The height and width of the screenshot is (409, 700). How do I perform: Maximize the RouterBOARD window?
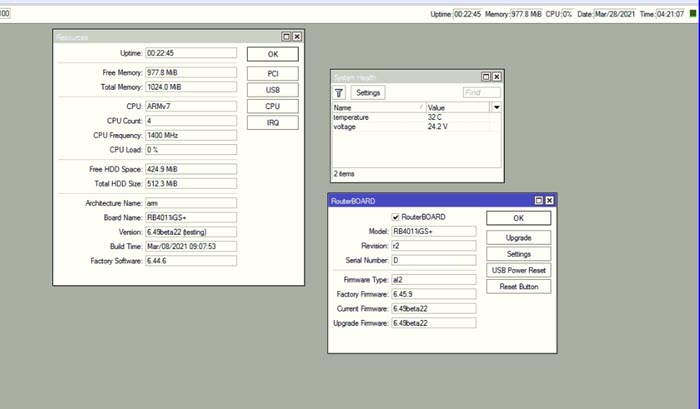538,201
